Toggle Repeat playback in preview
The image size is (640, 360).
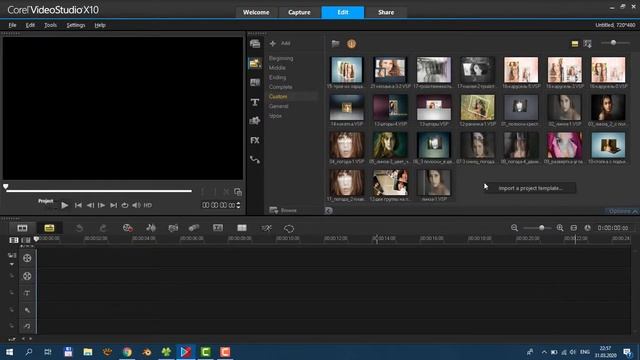[x=125, y=205]
